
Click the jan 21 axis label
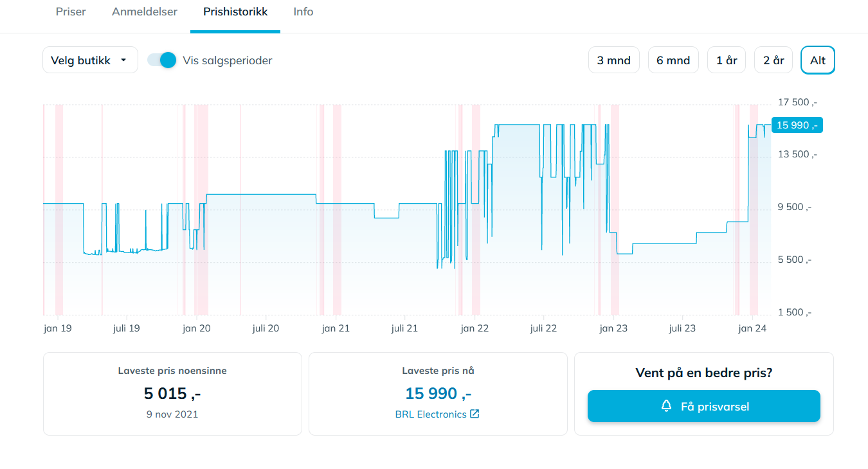click(336, 328)
